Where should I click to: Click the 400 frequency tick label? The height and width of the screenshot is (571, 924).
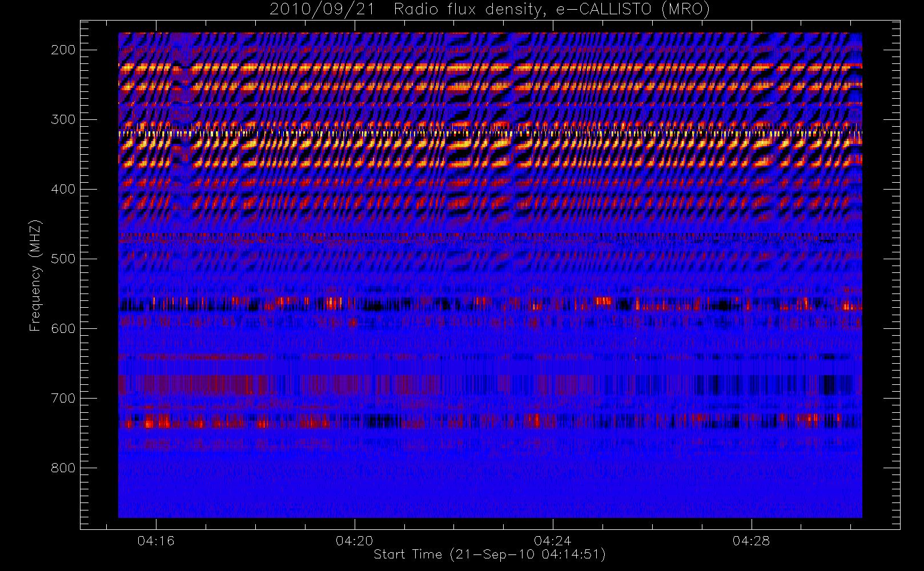(63, 189)
